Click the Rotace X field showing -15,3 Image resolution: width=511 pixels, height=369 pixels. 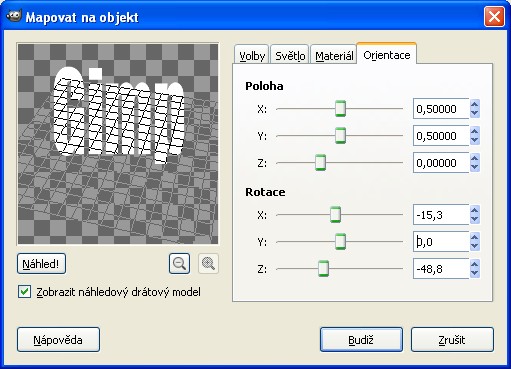441,215
